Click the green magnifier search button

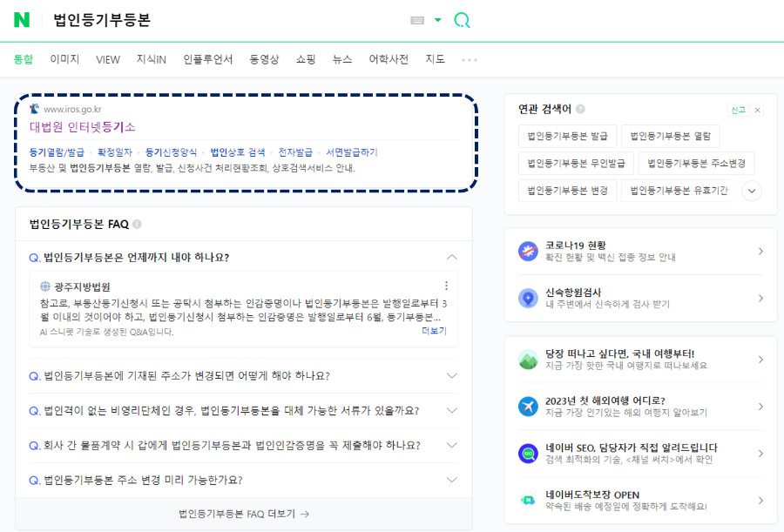(462, 20)
